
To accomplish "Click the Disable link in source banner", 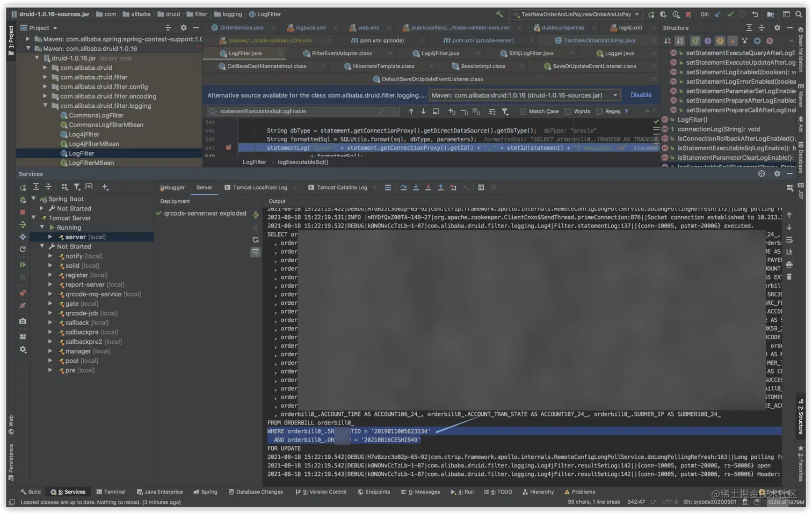I will (x=641, y=95).
